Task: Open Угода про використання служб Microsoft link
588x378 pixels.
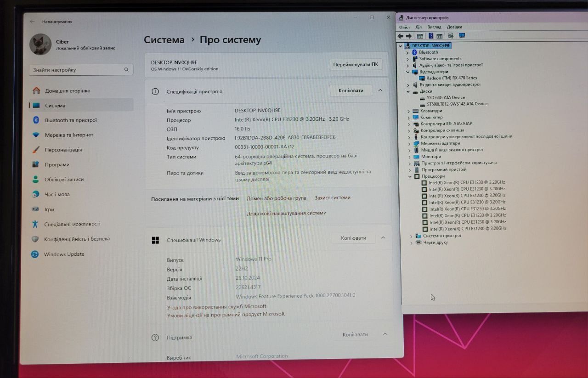Action: 216,306
